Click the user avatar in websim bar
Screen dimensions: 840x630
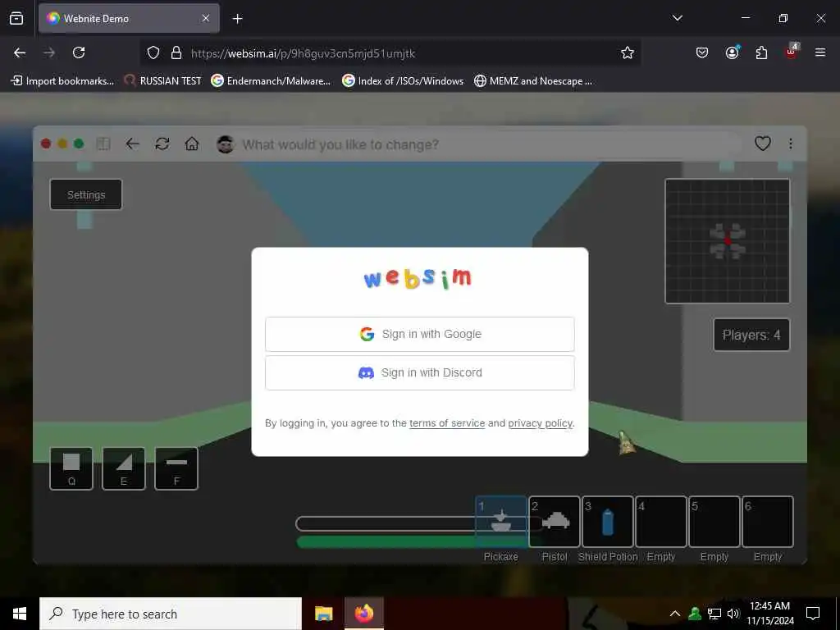tap(225, 144)
